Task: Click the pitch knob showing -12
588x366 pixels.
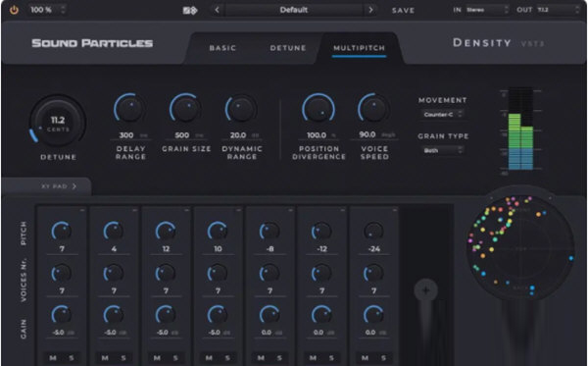Action: pos(321,231)
